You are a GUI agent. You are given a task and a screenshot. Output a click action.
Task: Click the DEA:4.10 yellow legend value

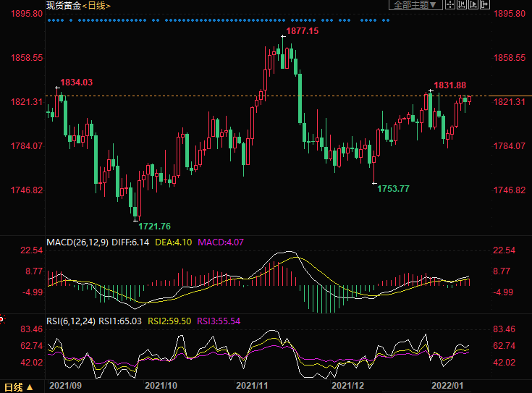[173, 242]
